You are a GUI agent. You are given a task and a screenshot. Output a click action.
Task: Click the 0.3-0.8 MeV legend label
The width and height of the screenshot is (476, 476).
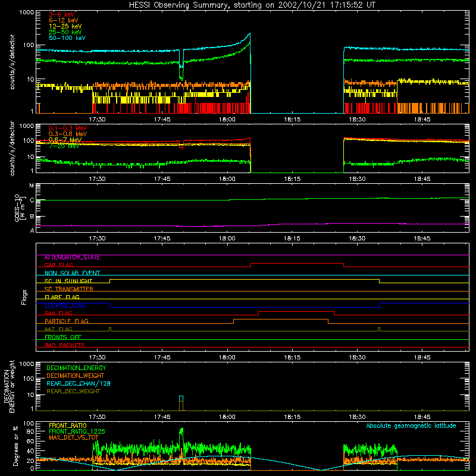(68, 134)
